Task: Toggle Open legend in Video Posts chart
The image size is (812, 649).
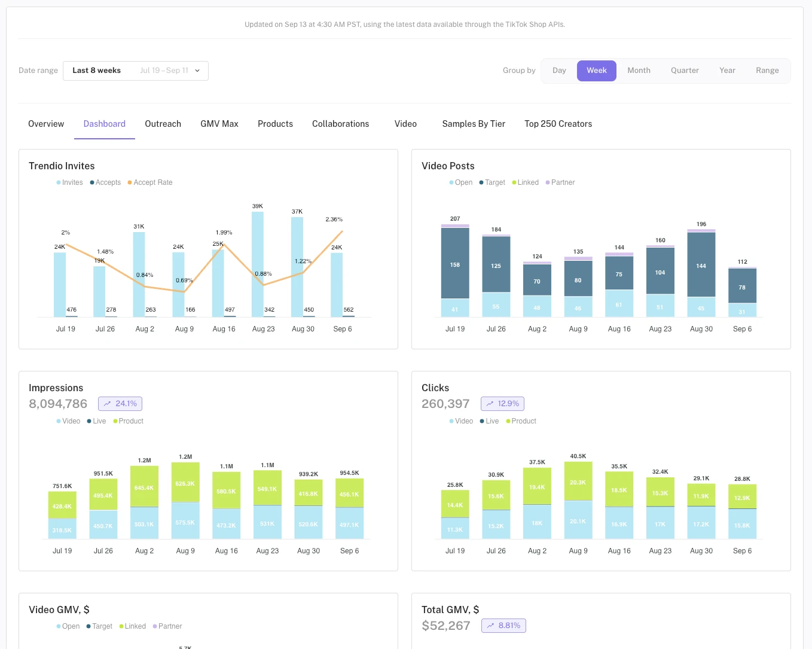Action: [460, 182]
